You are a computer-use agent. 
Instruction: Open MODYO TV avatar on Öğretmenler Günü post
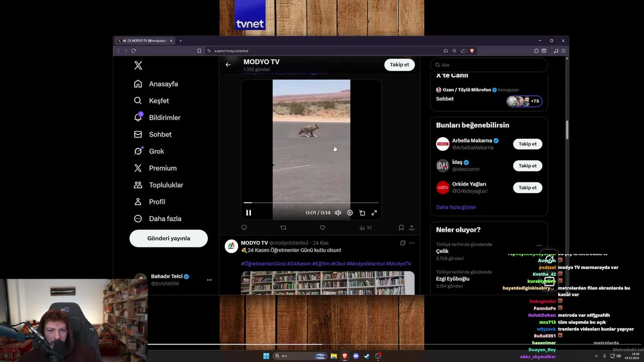click(231, 246)
